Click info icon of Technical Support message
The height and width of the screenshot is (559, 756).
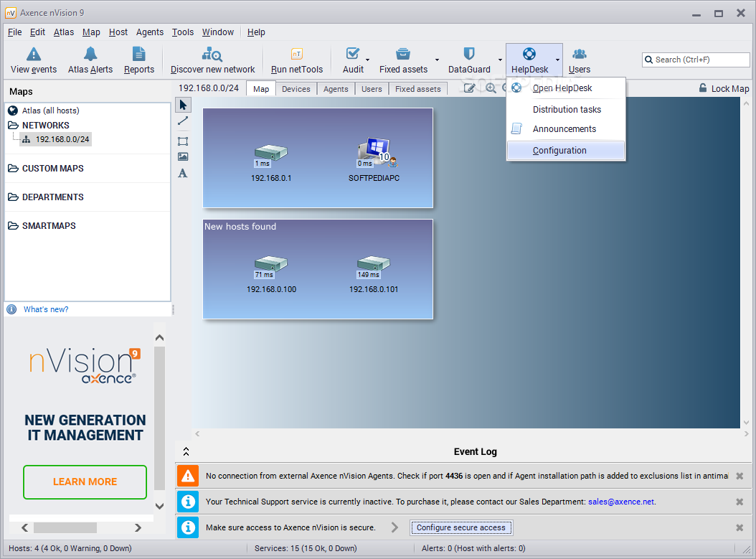coord(188,502)
